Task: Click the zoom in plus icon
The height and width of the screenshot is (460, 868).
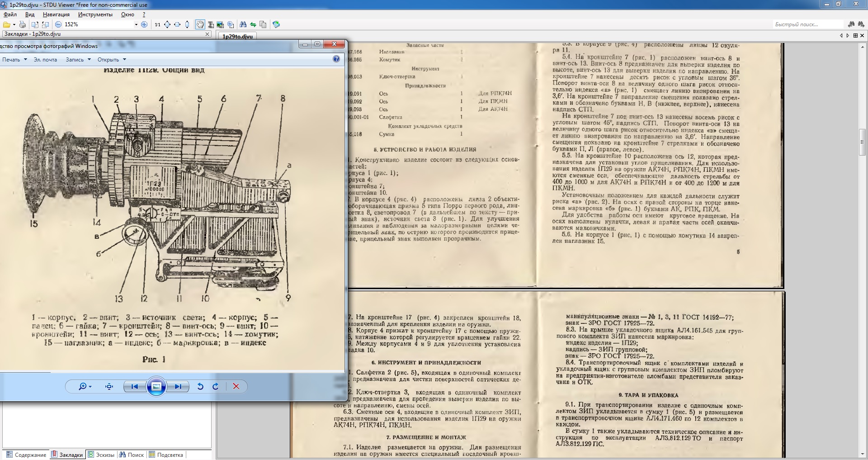Action: (144, 24)
